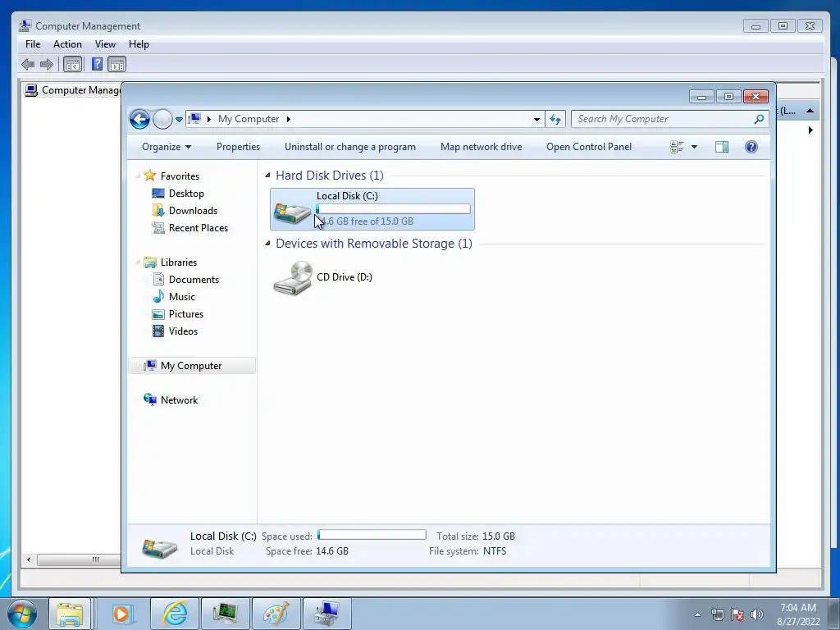This screenshot has height=630, width=840.
Task: Open the address bar history dropdown
Action: [536, 120]
